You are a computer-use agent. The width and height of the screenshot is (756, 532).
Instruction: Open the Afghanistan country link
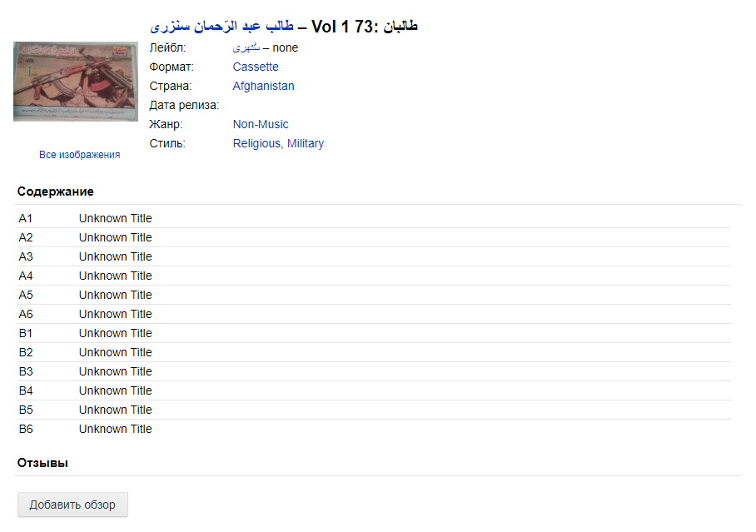pyautogui.click(x=263, y=86)
